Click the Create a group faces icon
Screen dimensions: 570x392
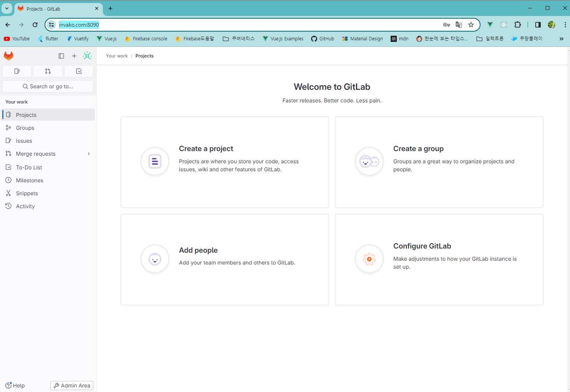(369, 162)
